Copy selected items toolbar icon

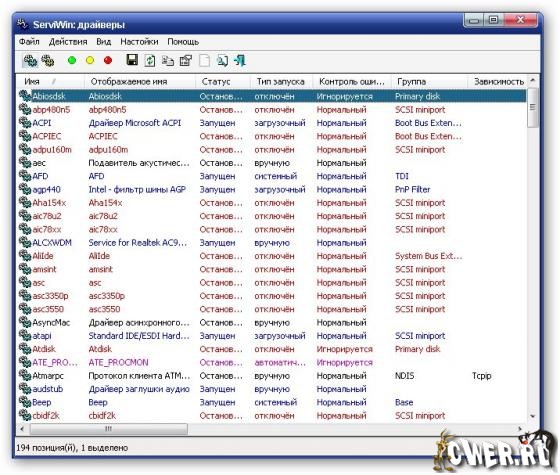pos(168,61)
